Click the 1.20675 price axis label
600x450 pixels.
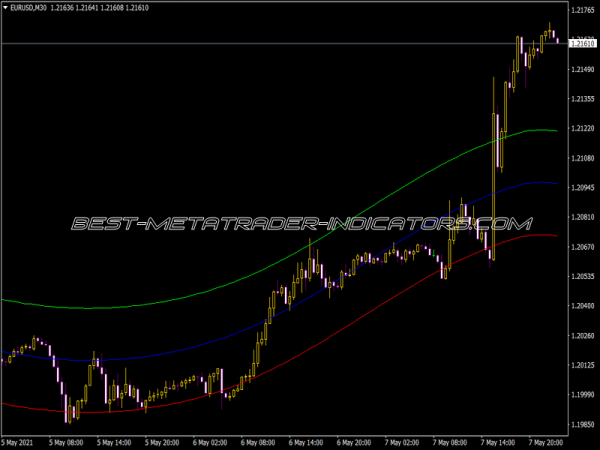click(582, 247)
